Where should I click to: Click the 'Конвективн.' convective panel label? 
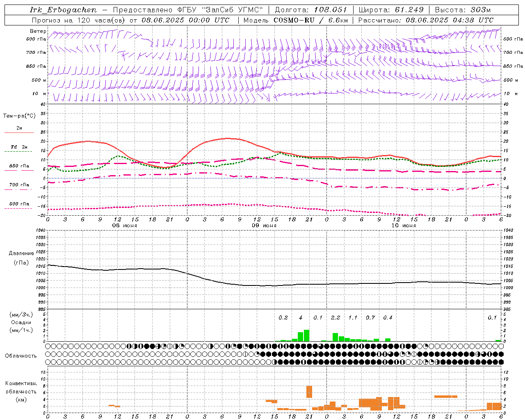click(21, 383)
